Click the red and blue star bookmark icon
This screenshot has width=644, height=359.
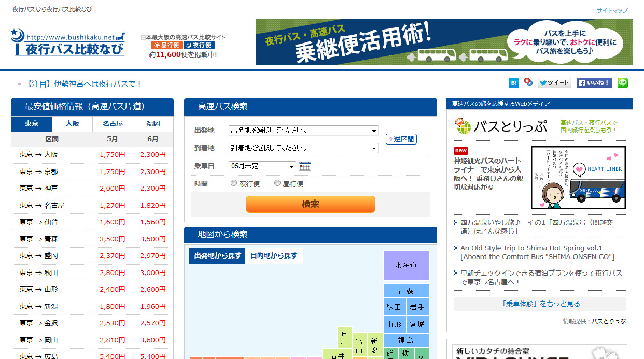click(x=528, y=82)
